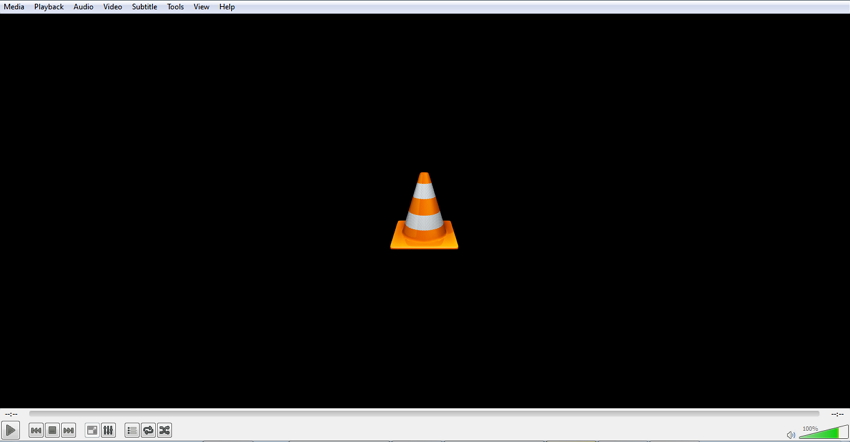
Task: Open the Playback menu
Action: [x=49, y=7]
